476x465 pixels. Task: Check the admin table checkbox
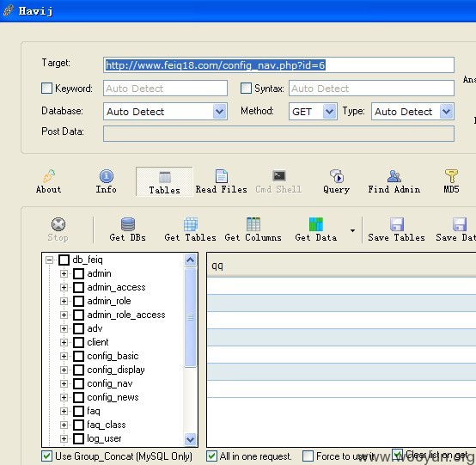(x=79, y=273)
